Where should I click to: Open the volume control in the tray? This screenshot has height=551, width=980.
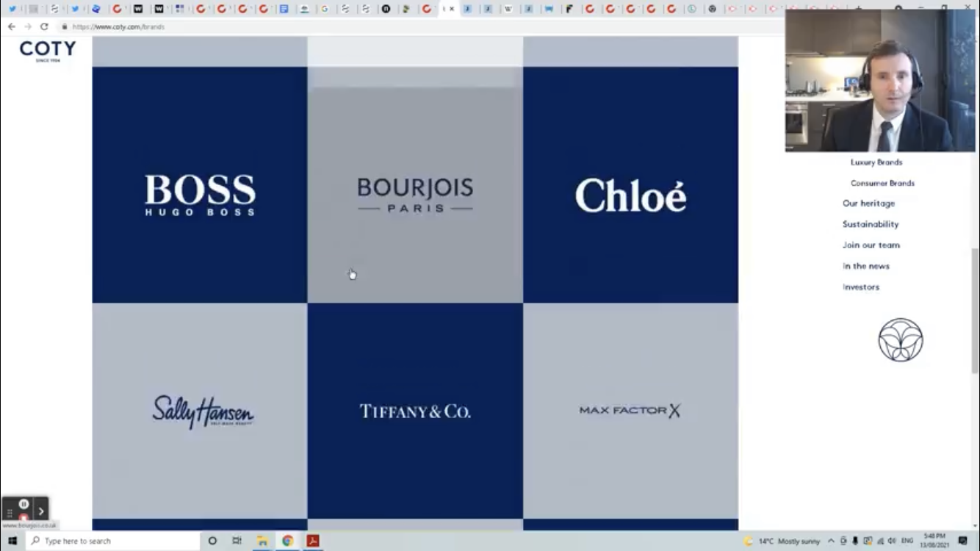(x=892, y=541)
